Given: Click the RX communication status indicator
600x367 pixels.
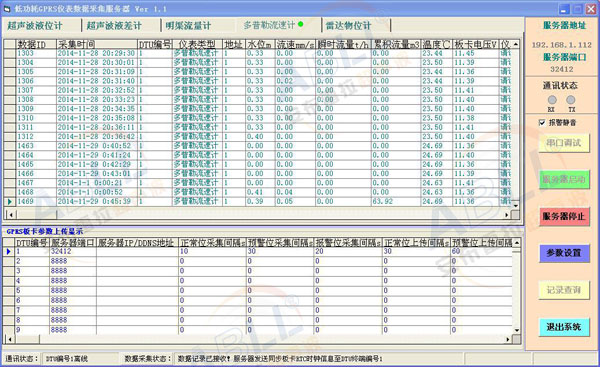Looking at the screenshot, I should click(552, 100).
